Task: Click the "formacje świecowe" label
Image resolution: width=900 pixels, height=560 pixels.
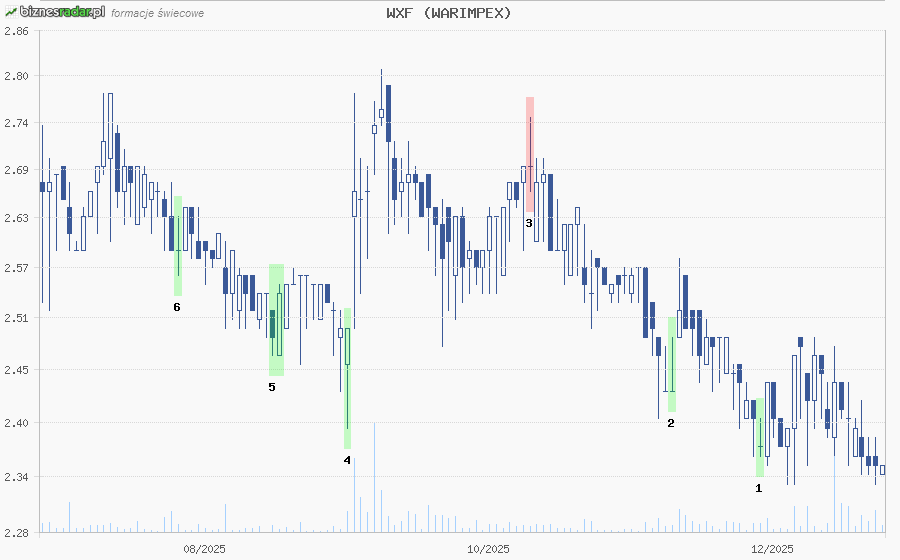Action: [x=158, y=14]
